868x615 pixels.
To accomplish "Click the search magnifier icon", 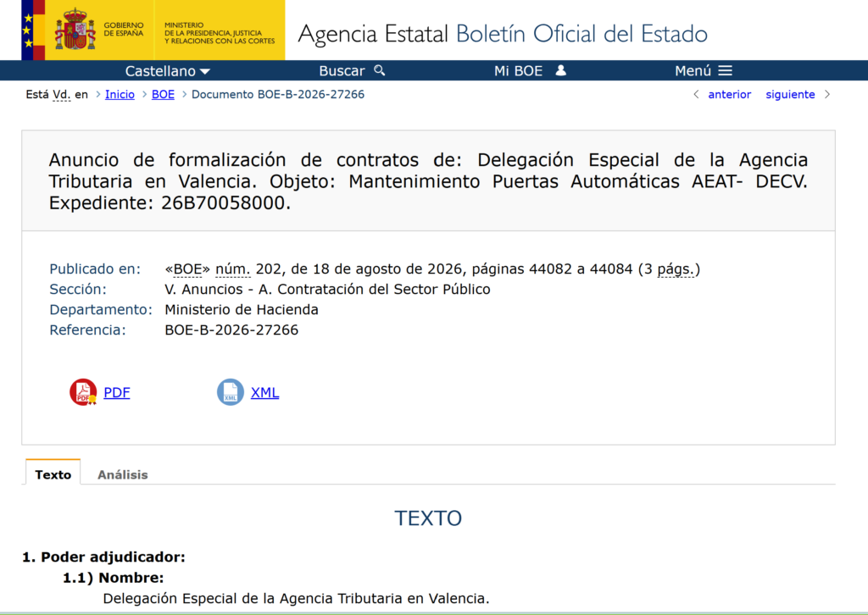I will tap(379, 70).
